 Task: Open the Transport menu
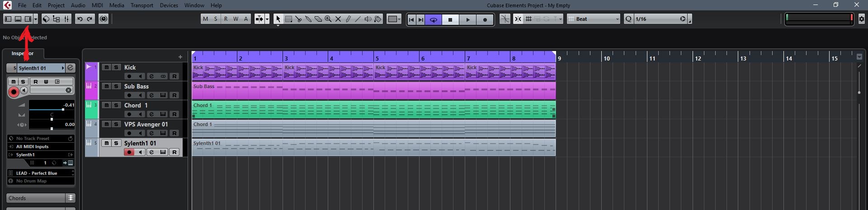click(x=142, y=5)
